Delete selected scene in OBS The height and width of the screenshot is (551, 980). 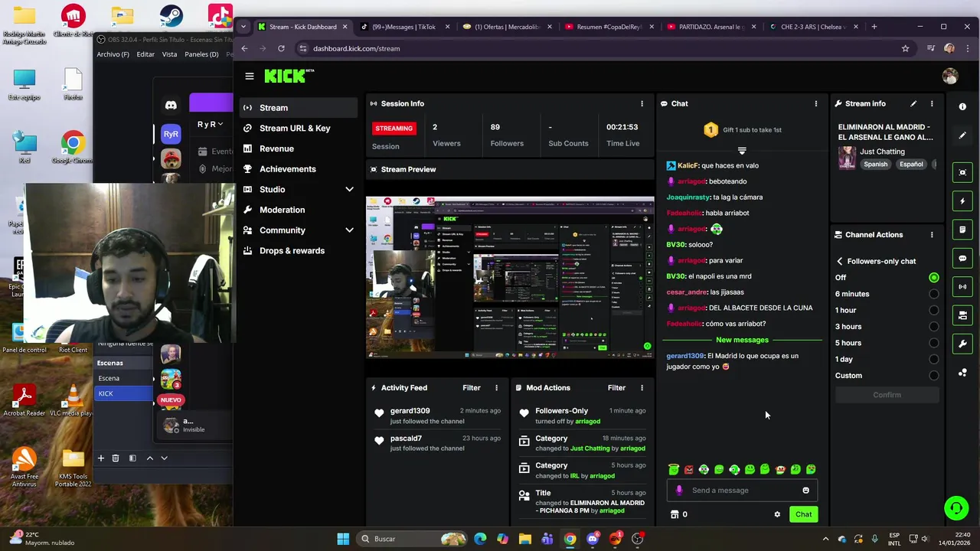[x=116, y=458]
